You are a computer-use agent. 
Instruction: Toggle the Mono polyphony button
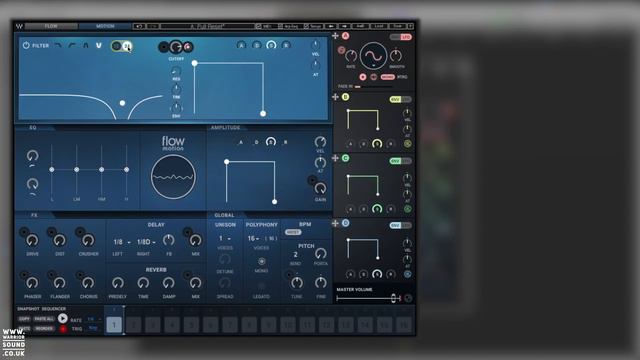[x=261, y=261]
